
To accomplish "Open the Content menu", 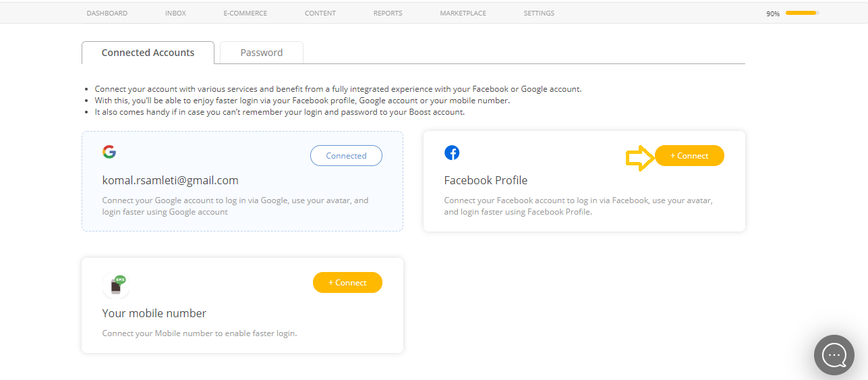I will [x=320, y=13].
